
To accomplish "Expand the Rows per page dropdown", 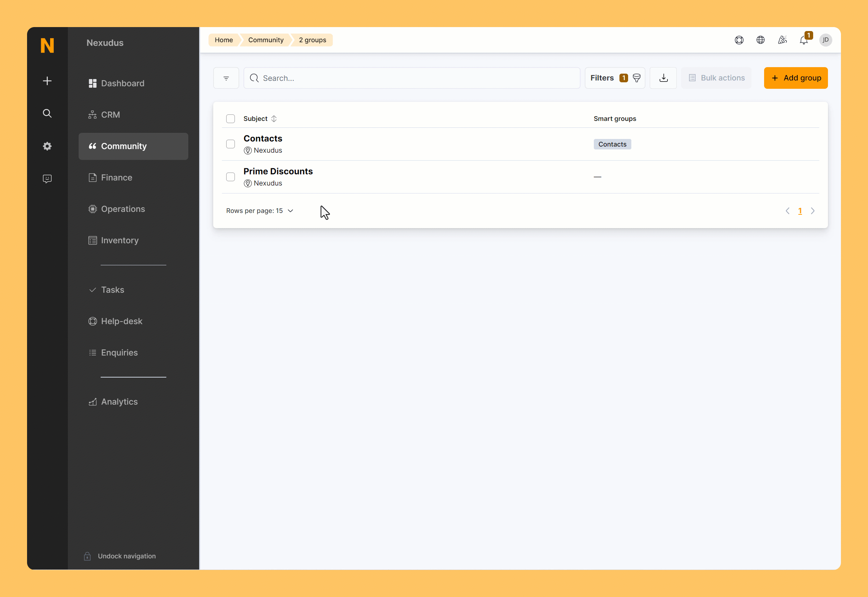I will (x=260, y=211).
